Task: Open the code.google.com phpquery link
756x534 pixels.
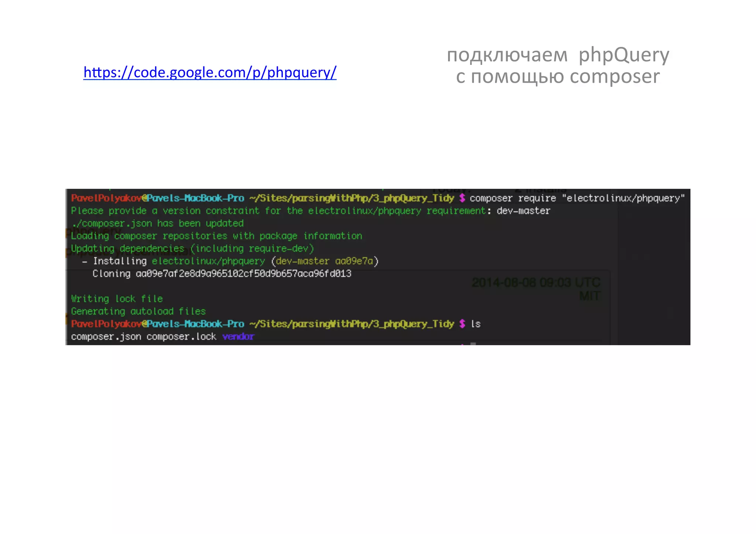Action: [210, 73]
